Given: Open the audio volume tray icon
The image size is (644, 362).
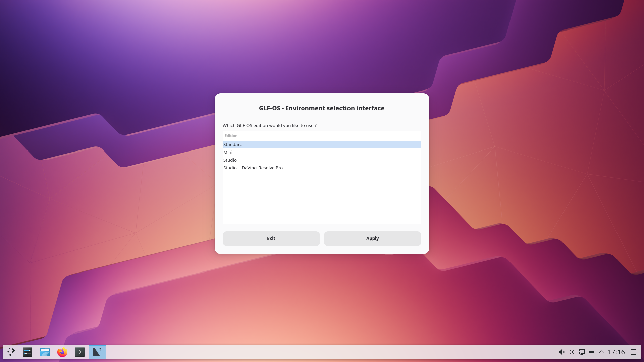Looking at the screenshot, I should pyautogui.click(x=561, y=352).
